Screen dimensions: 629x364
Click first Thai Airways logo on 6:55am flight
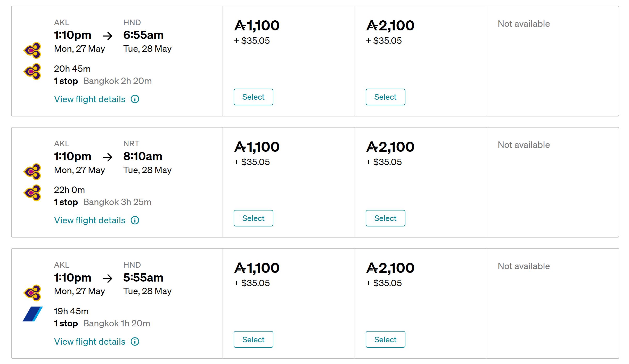click(x=32, y=50)
